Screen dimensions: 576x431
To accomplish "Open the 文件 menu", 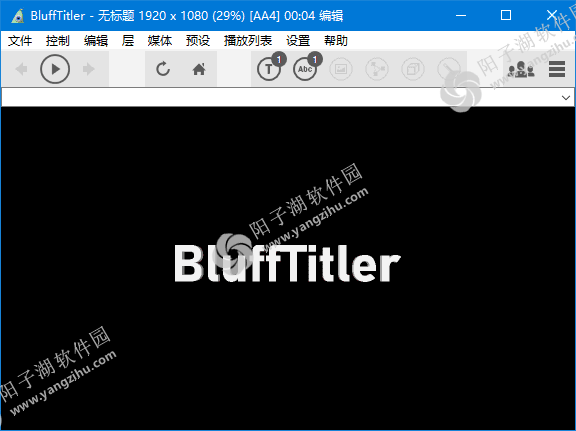I will point(20,40).
